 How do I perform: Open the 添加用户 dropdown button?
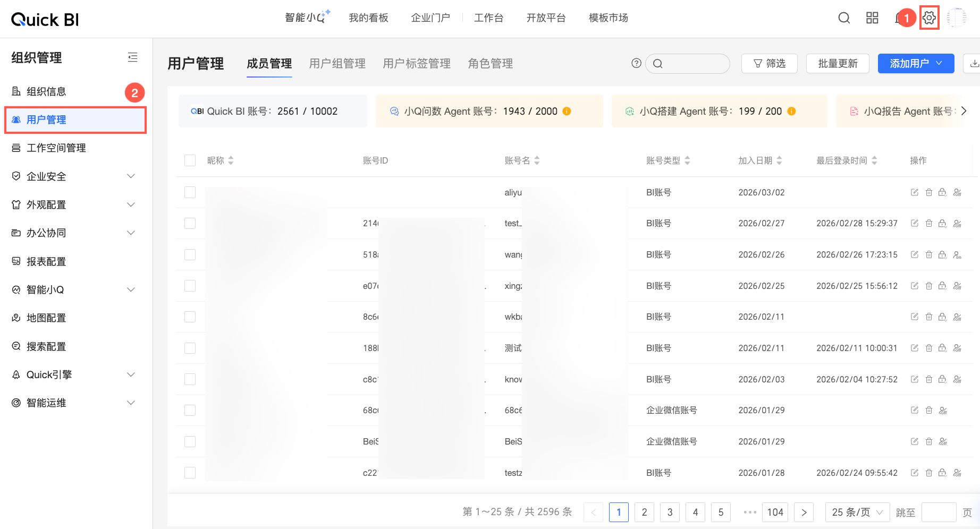tap(915, 64)
